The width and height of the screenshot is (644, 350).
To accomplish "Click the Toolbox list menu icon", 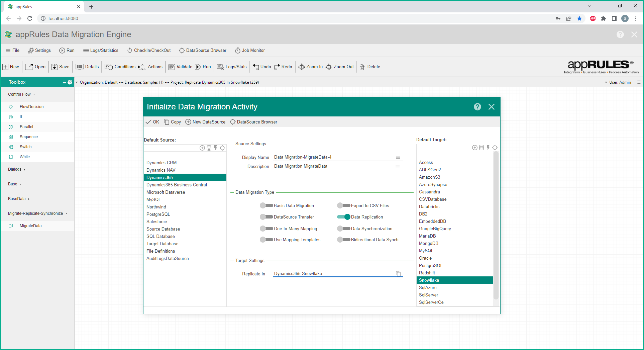I will 65,82.
